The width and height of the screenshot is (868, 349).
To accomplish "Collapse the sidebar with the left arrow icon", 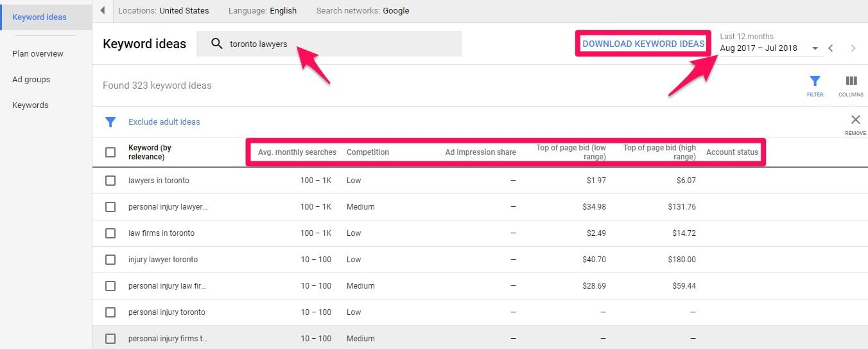I will tap(103, 10).
